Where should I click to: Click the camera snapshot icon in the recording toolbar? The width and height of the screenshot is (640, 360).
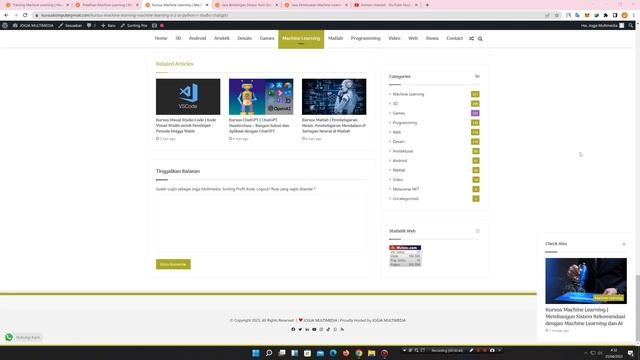point(492,350)
